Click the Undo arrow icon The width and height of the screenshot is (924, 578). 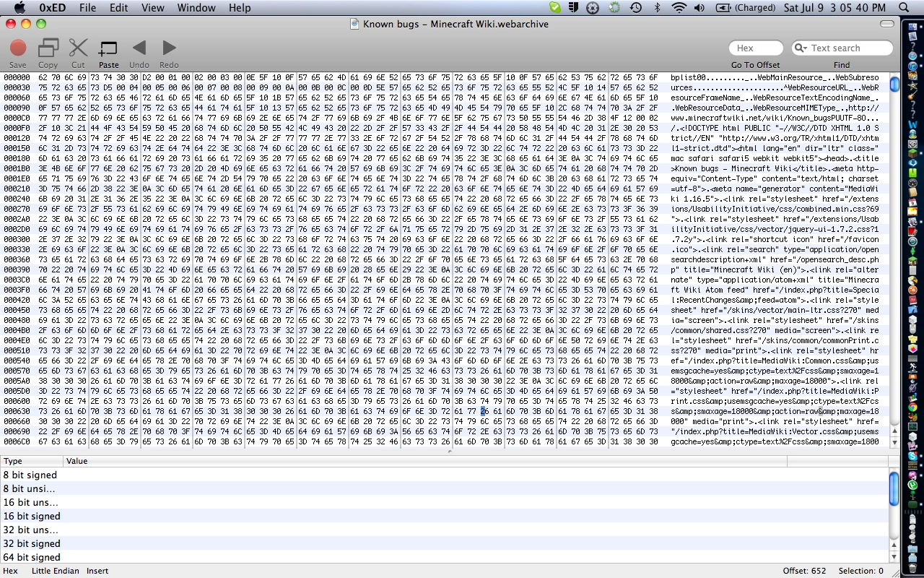139,48
